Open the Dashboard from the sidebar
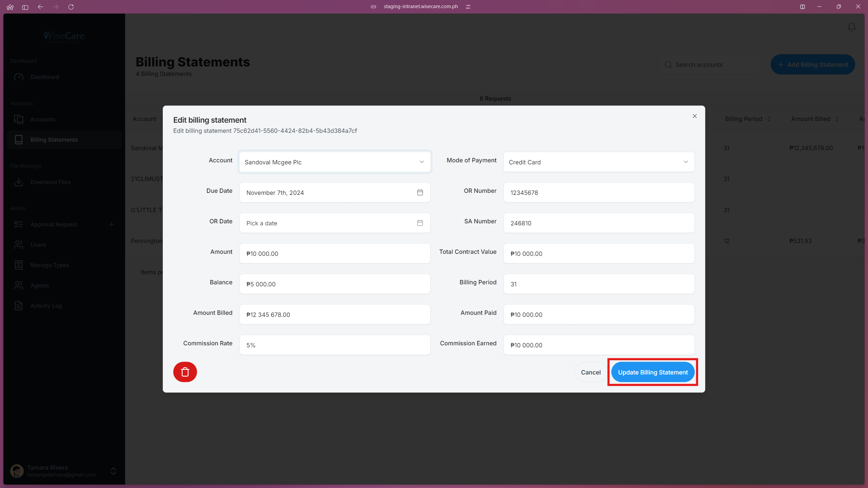This screenshot has height=488, width=868. point(45,77)
